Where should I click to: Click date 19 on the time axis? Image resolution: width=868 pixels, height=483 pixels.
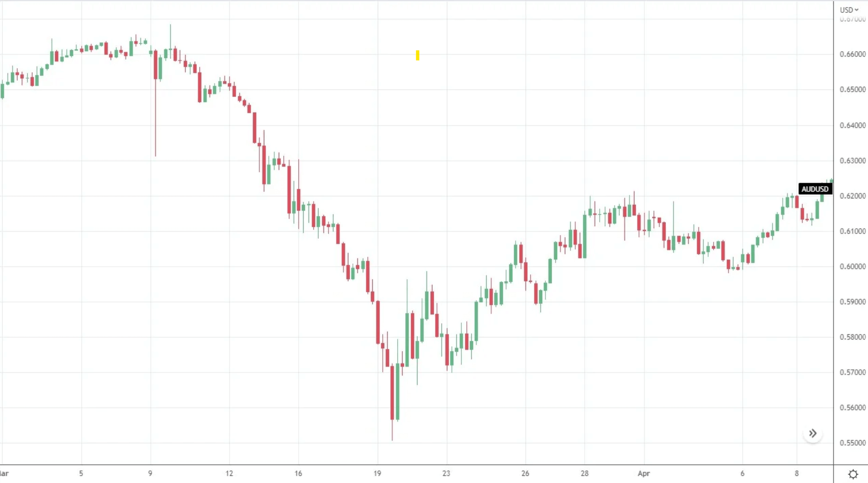tap(377, 474)
